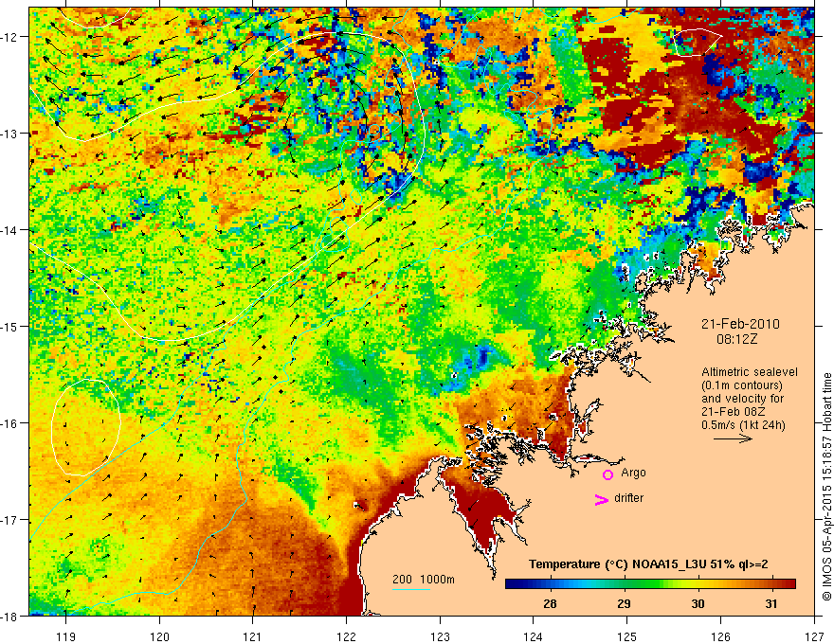
Task: Click the 'Argo' legend label
Action: point(633,473)
